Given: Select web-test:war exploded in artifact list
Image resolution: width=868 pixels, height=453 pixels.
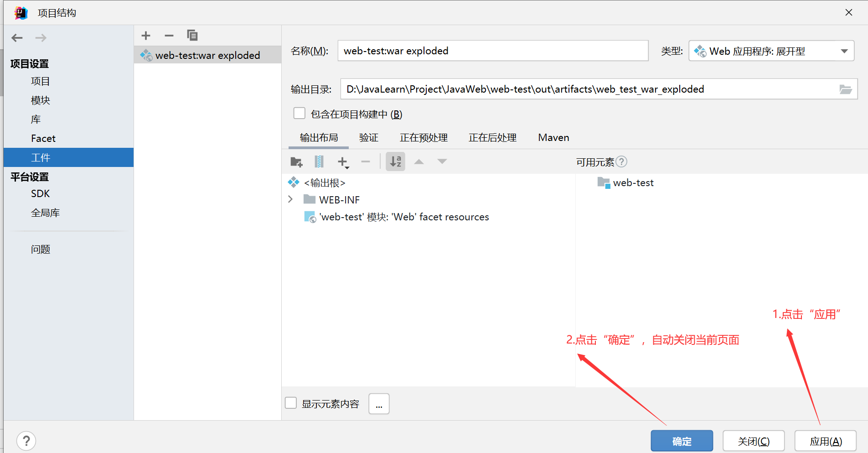Looking at the screenshot, I should [x=207, y=55].
